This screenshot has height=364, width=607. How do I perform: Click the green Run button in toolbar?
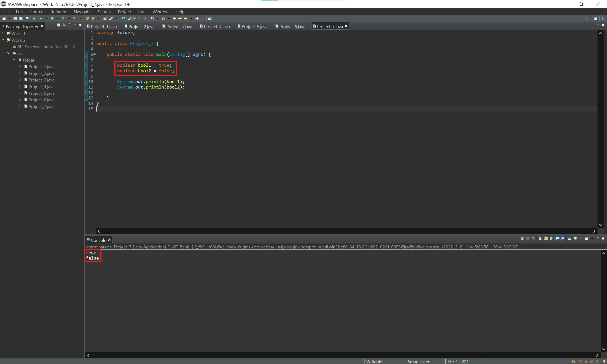pyautogui.click(x=52, y=18)
